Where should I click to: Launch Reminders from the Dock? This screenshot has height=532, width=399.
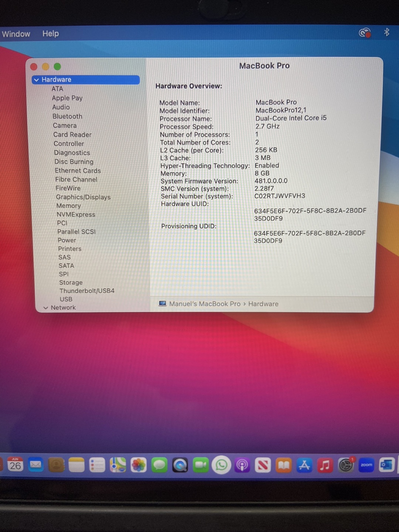[x=98, y=465]
